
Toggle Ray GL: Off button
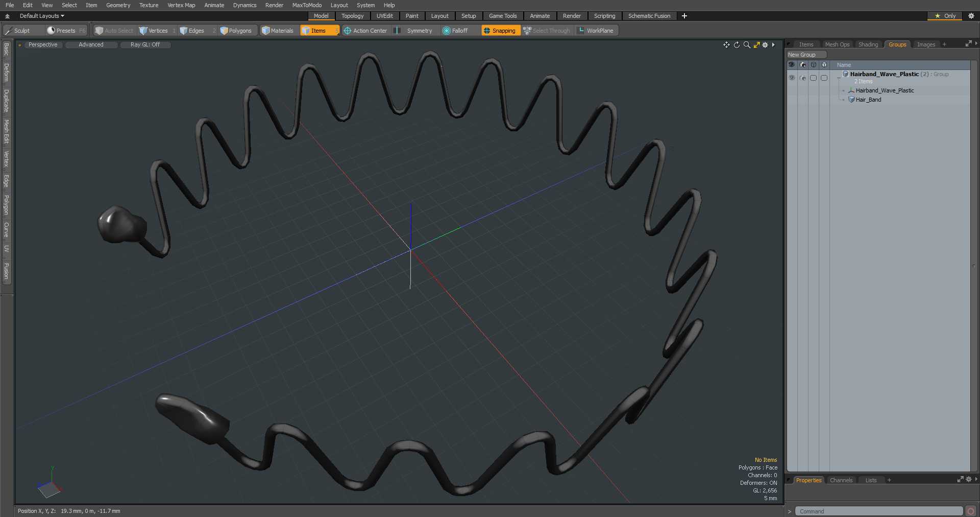pos(145,45)
